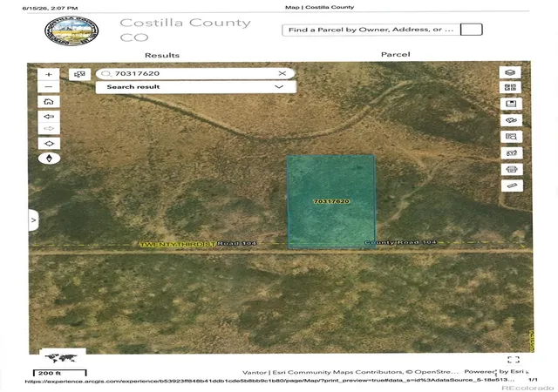
Task: Zoom out of the map
Action: 49,87
